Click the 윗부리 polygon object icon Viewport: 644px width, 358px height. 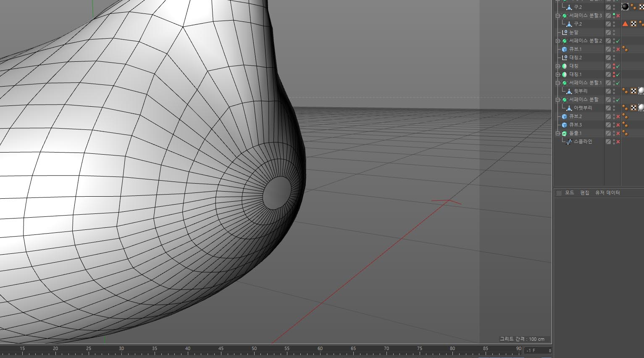click(569, 91)
